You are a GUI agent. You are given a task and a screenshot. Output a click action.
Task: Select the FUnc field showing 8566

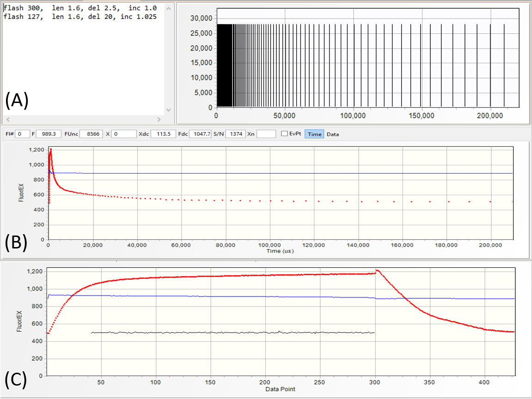(91, 134)
